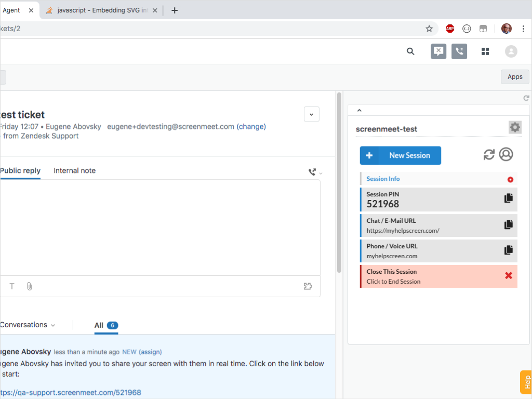Open the Conversations filter dropdown
The image size is (532, 399).
pyautogui.click(x=28, y=325)
